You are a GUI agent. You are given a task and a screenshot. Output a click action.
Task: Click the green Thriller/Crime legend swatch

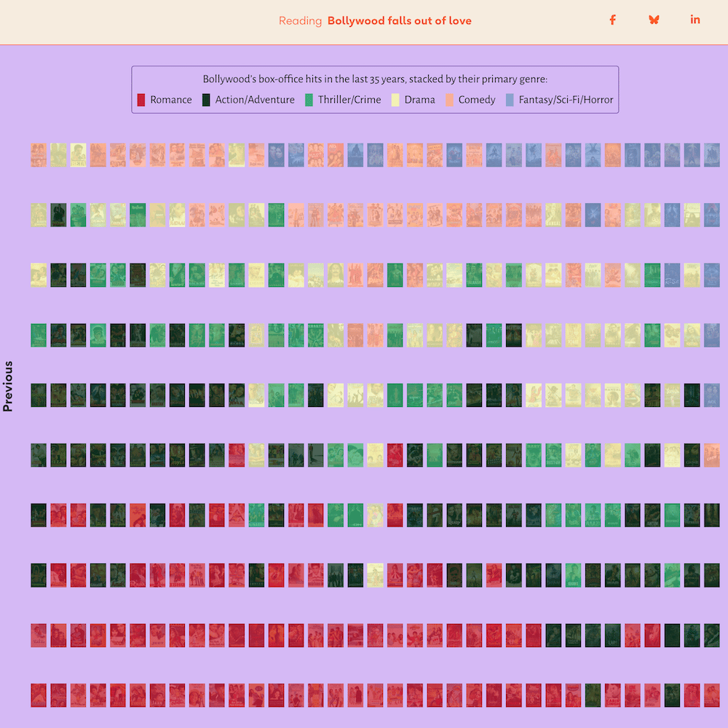(x=309, y=100)
